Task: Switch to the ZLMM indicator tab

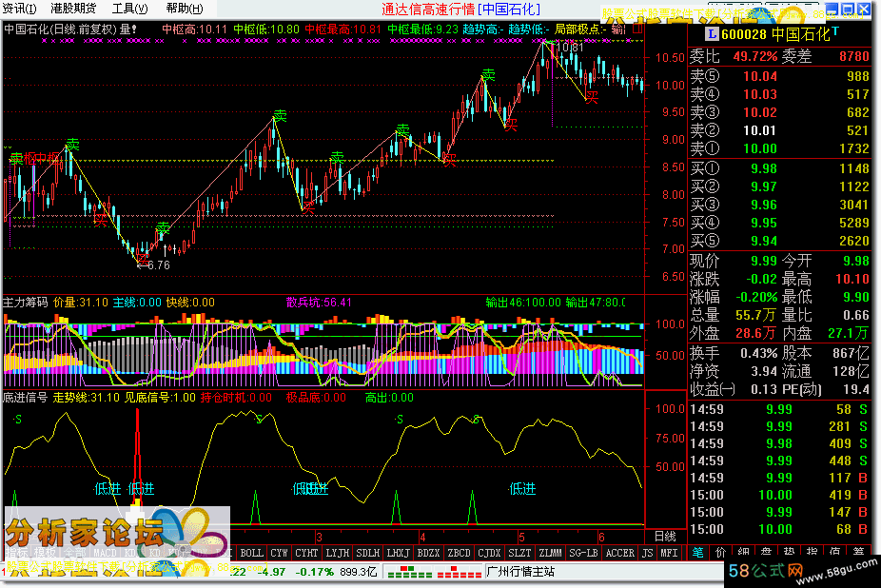Action: [550, 553]
